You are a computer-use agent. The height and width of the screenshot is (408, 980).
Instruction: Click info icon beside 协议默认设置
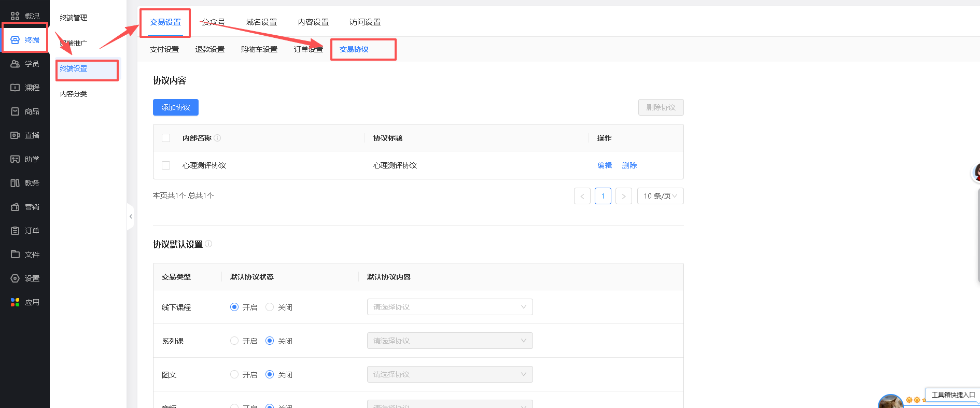click(208, 244)
